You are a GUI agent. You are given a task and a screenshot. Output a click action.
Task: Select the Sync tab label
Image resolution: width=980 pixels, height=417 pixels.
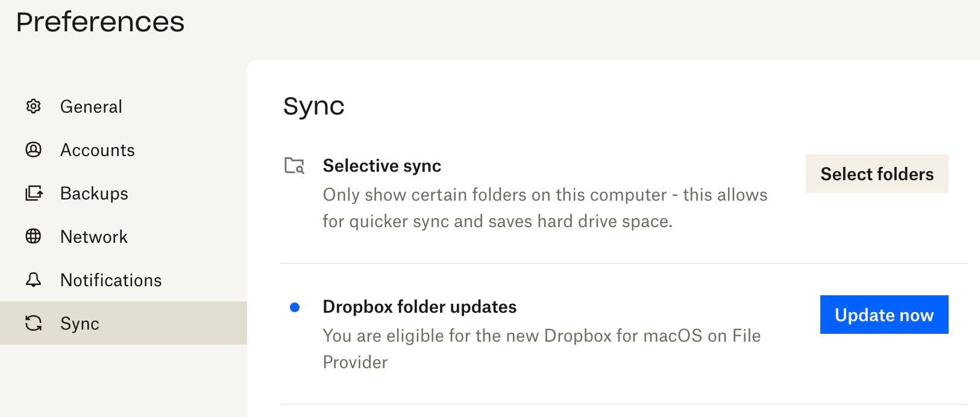pyautogui.click(x=80, y=324)
